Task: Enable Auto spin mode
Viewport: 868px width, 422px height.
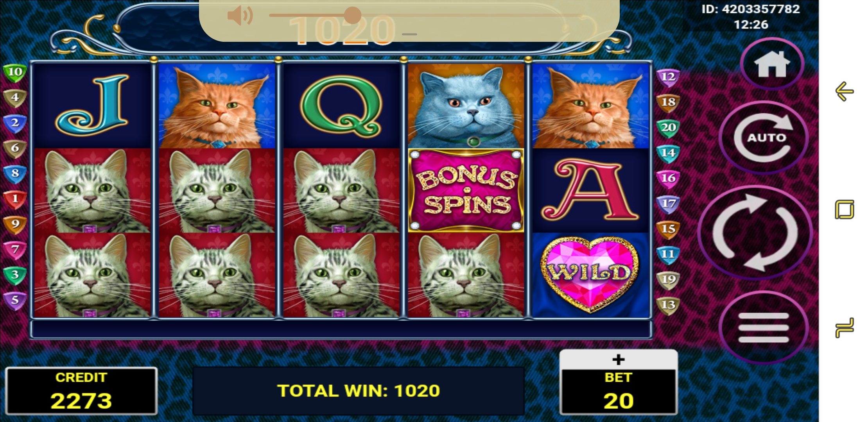Action: point(764,137)
